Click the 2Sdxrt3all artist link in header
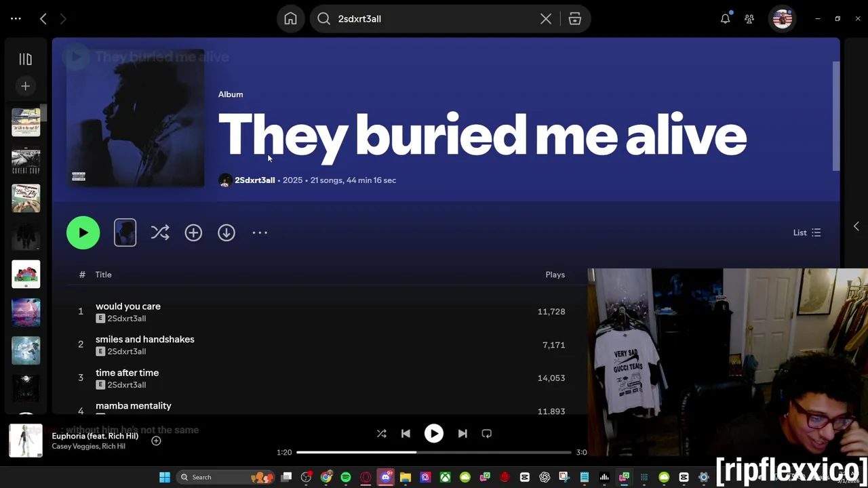 tap(254, 180)
